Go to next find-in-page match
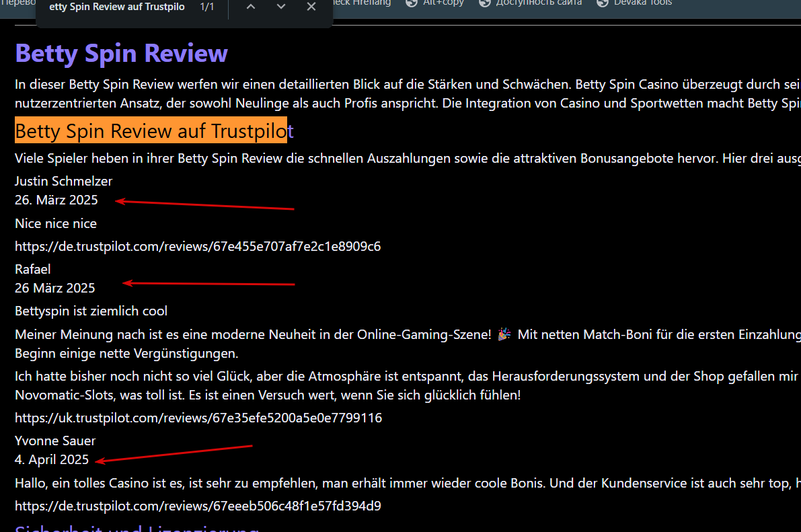The height and width of the screenshot is (532, 801). point(281,7)
